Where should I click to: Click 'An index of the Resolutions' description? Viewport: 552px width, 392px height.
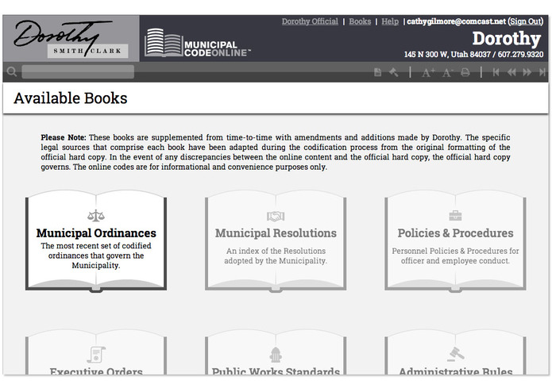point(276,251)
